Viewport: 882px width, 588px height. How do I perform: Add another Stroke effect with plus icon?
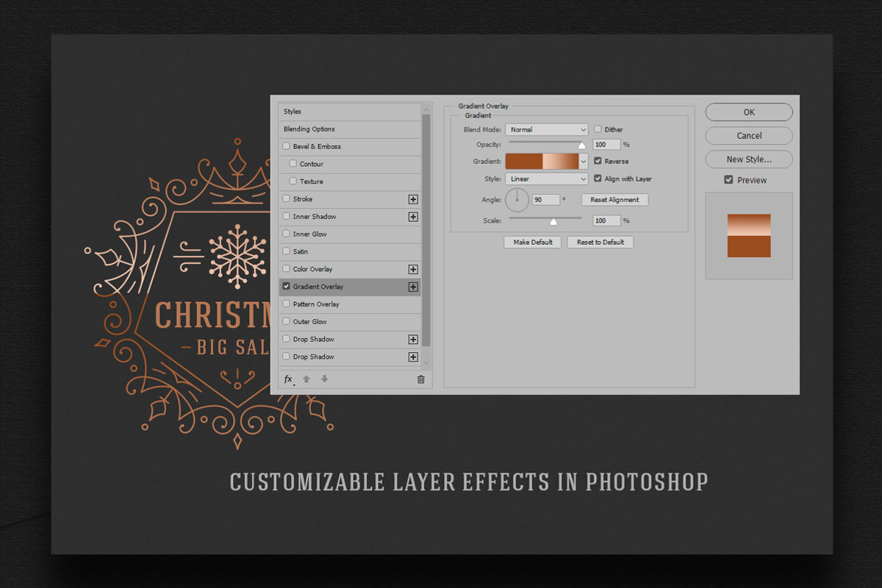click(413, 199)
